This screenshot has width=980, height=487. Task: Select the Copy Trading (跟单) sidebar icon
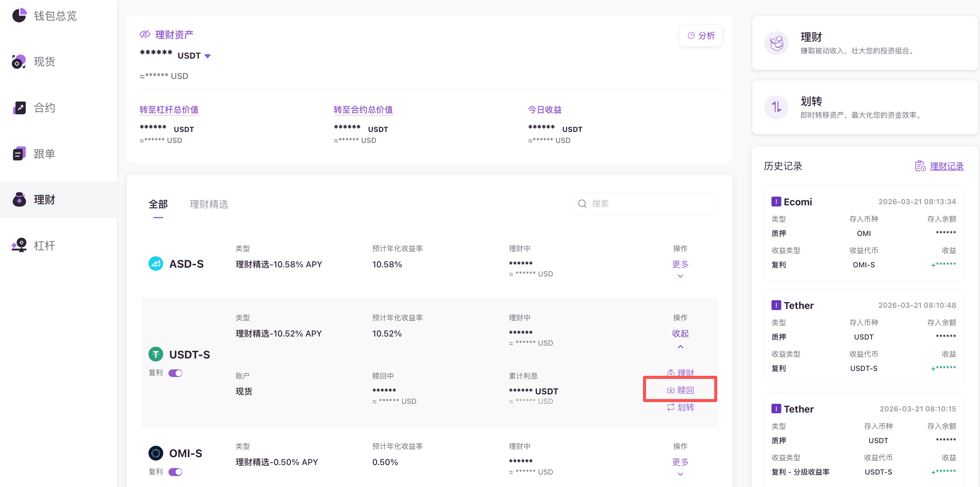tap(19, 154)
